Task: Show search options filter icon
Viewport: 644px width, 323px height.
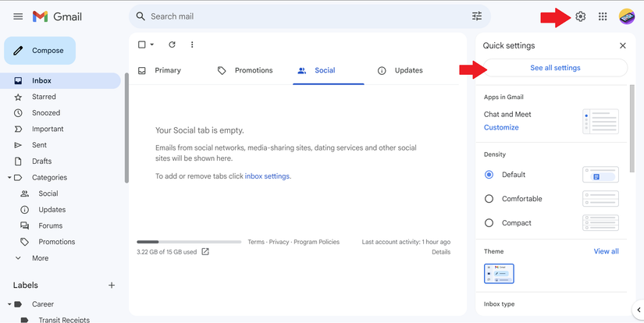Action: coord(477,16)
